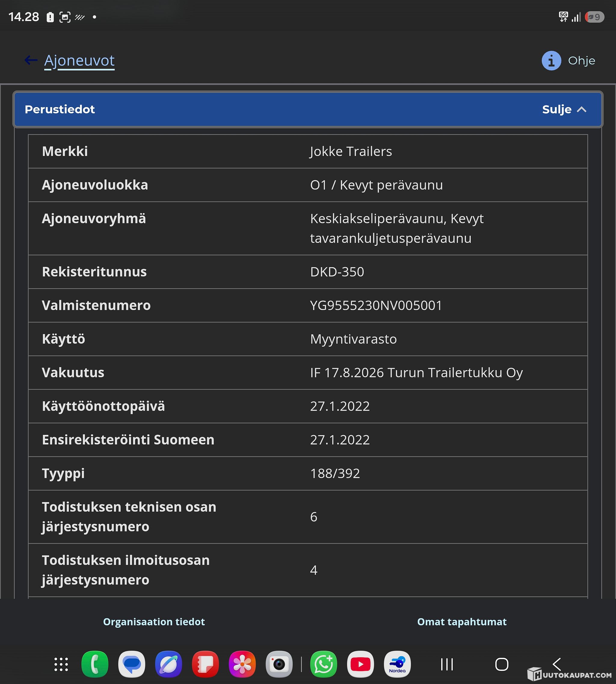Tap the screenshot notification icon in status bar

pyautogui.click(x=65, y=17)
